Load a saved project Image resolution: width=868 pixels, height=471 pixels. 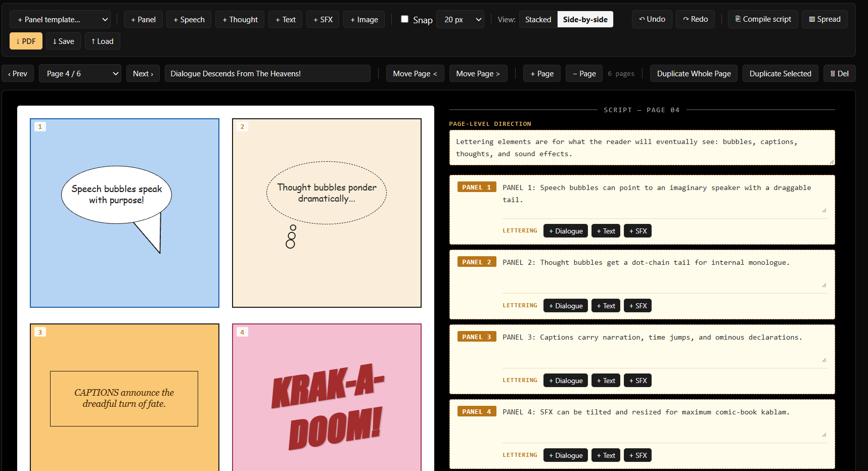click(x=102, y=41)
